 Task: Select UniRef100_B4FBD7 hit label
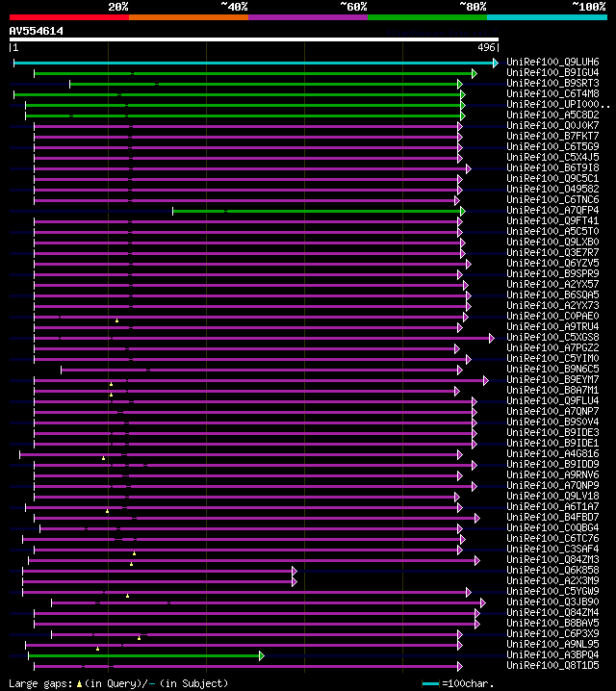[552, 517]
